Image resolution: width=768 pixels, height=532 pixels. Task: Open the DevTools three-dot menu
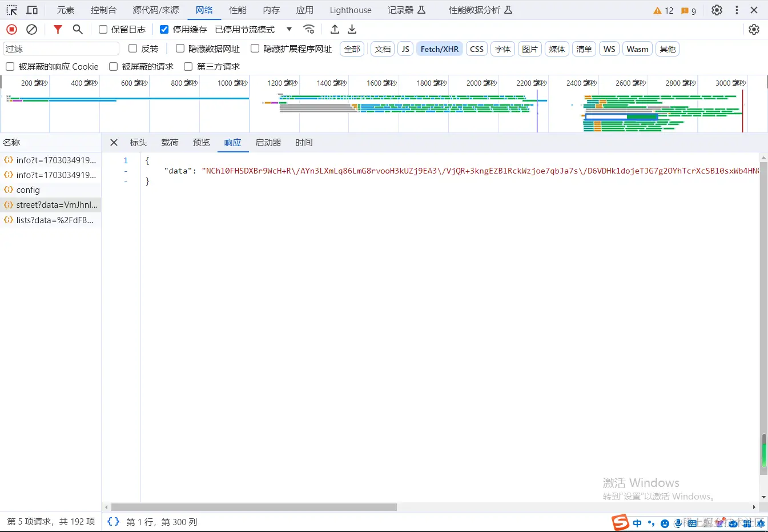click(x=737, y=10)
